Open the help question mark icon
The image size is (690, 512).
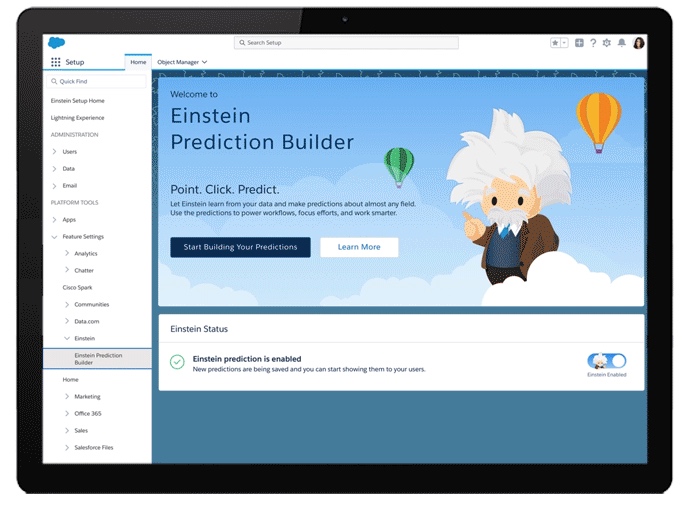coord(593,43)
